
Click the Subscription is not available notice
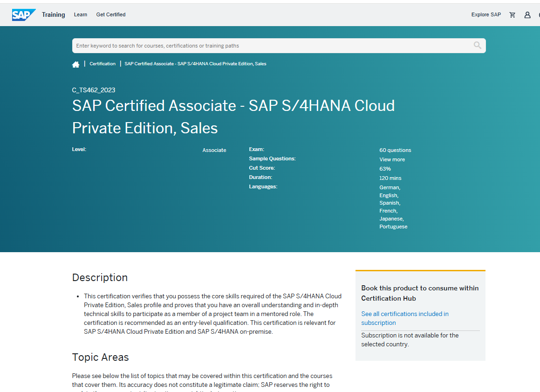(410, 340)
